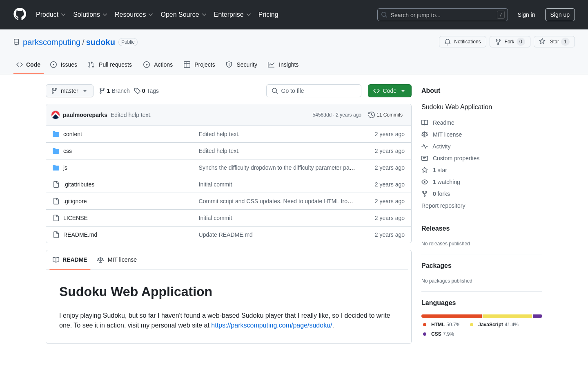The image size is (588, 368).
Task: Click the bell icon in Notifications
Action: pos(448,42)
